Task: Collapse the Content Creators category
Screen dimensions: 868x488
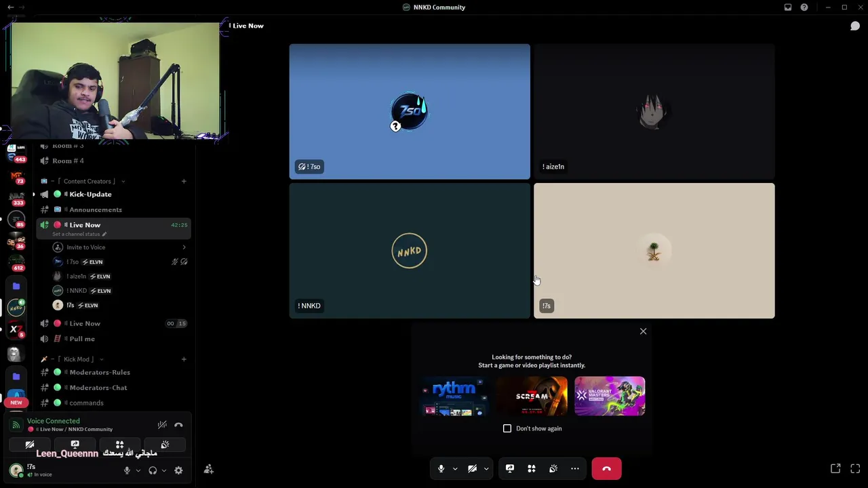Action: (89, 181)
